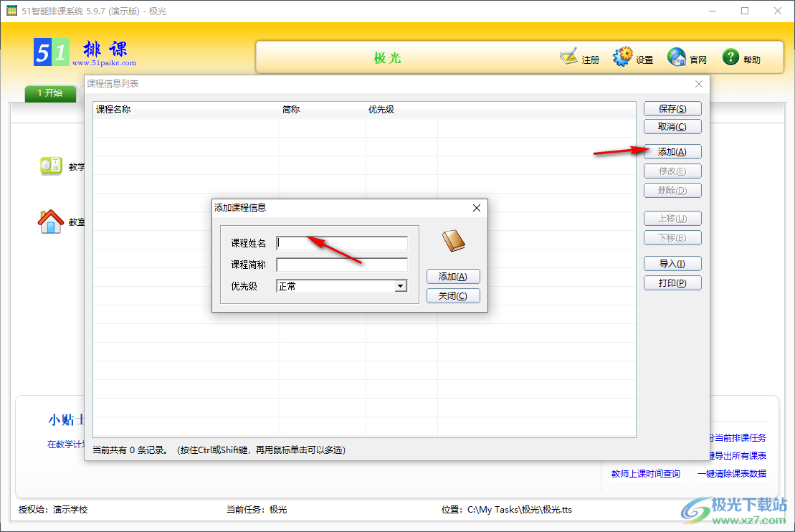Click the 一键清除课表数据 link
Viewport: 795px width, 532px height.
coord(732,474)
